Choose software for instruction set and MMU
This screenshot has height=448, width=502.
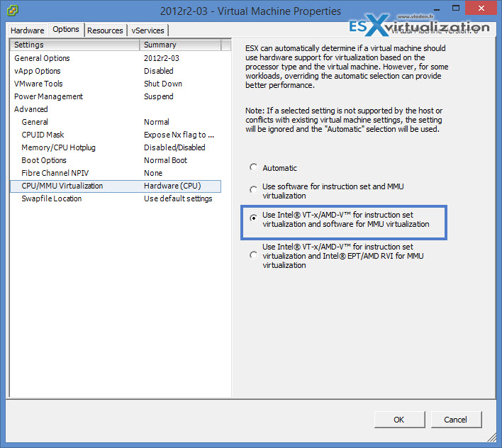pos(254,190)
